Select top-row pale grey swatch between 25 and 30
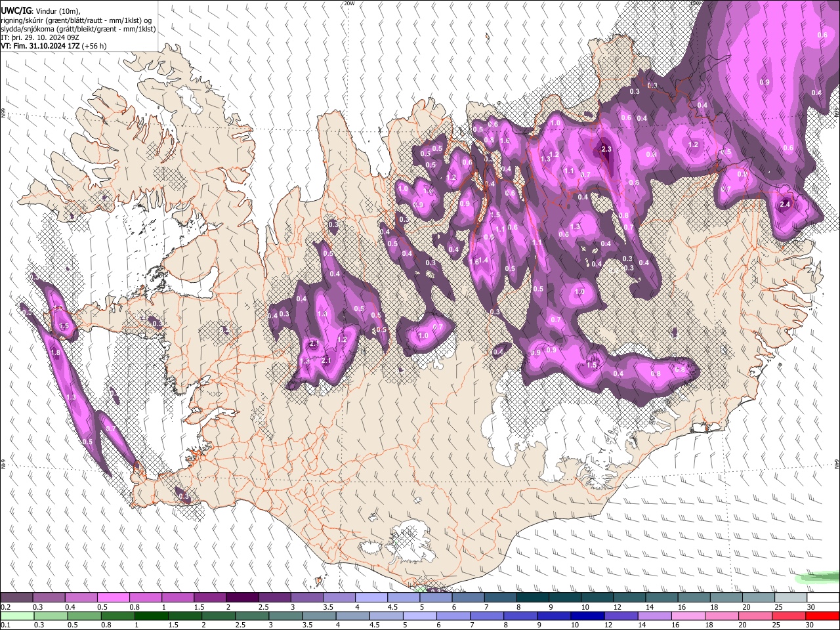Viewport: 840px width, 630px height. click(790, 598)
